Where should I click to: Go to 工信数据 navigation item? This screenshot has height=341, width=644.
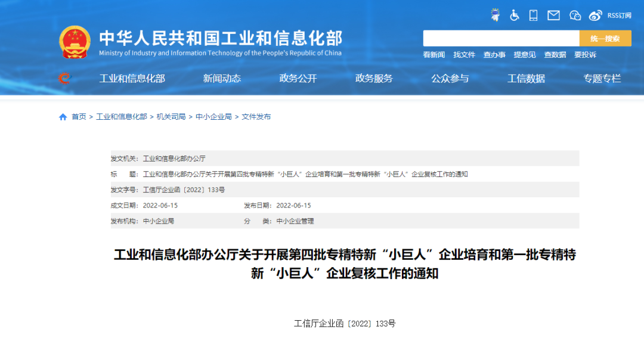[526, 78]
